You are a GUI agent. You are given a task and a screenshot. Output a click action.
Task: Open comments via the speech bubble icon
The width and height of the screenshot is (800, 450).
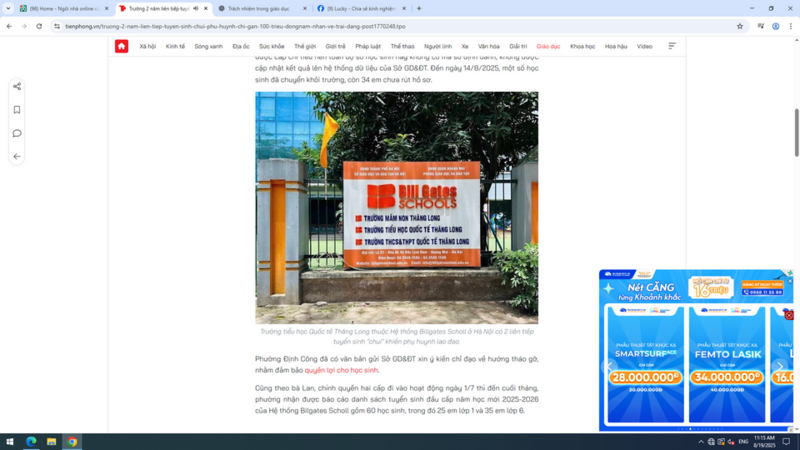17,134
